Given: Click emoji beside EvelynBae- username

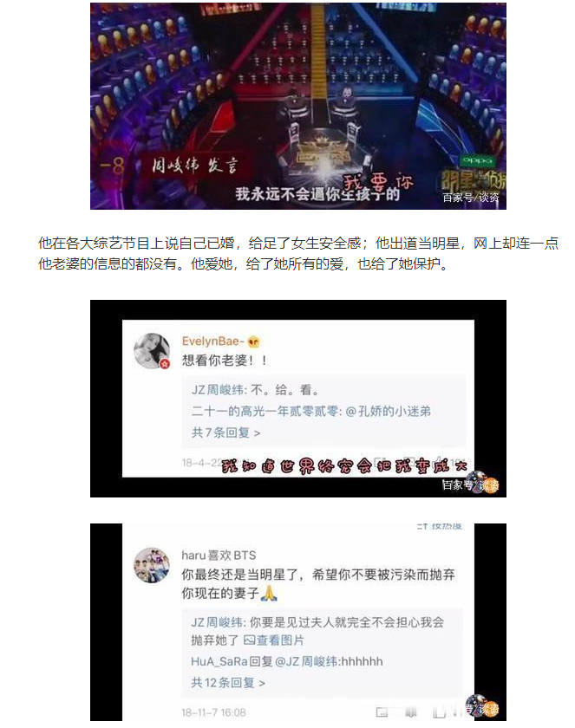Looking at the screenshot, I should (x=253, y=341).
